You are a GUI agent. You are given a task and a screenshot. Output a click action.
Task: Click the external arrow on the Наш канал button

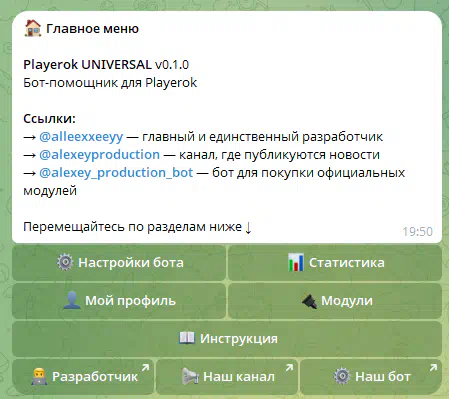click(x=289, y=368)
